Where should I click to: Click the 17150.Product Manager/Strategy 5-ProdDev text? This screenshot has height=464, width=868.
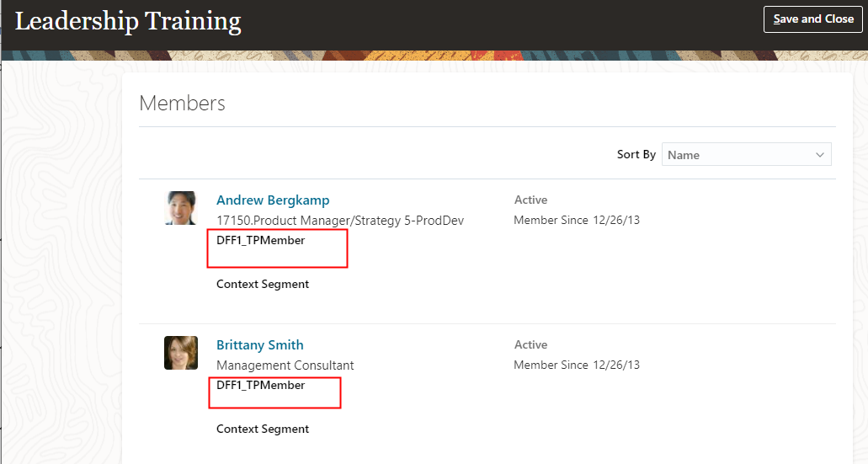340,221
